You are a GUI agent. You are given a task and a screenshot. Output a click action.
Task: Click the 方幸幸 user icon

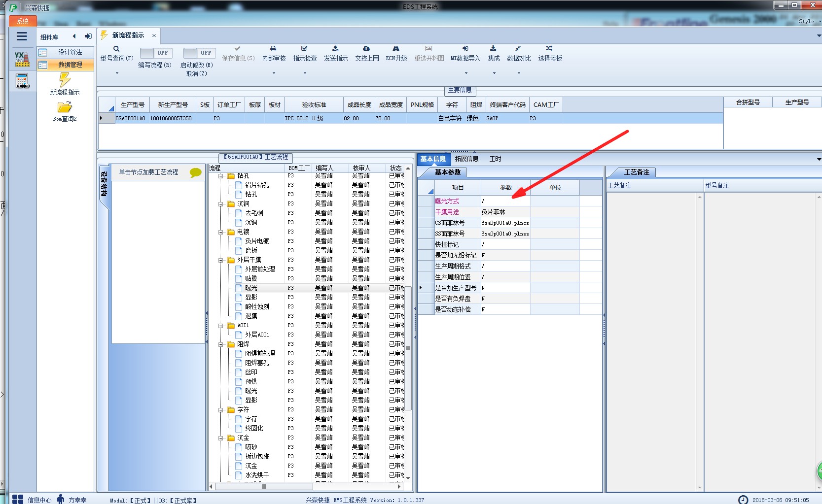pos(61,499)
